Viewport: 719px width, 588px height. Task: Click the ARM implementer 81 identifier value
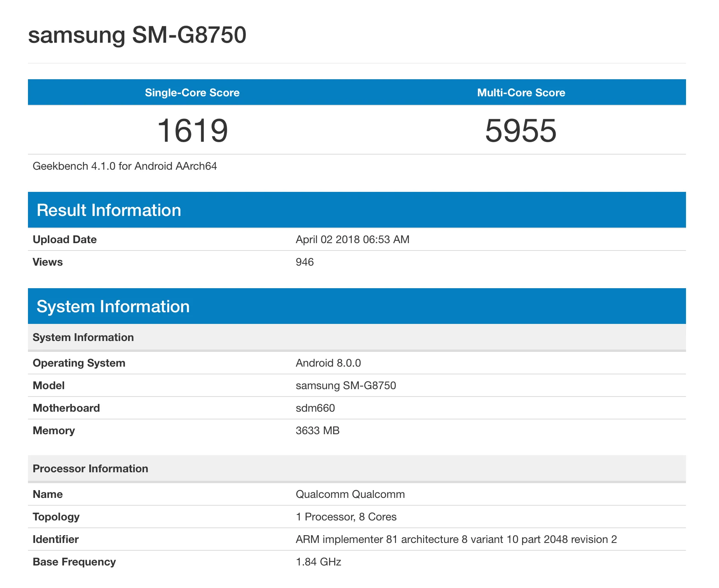[456, 539]
